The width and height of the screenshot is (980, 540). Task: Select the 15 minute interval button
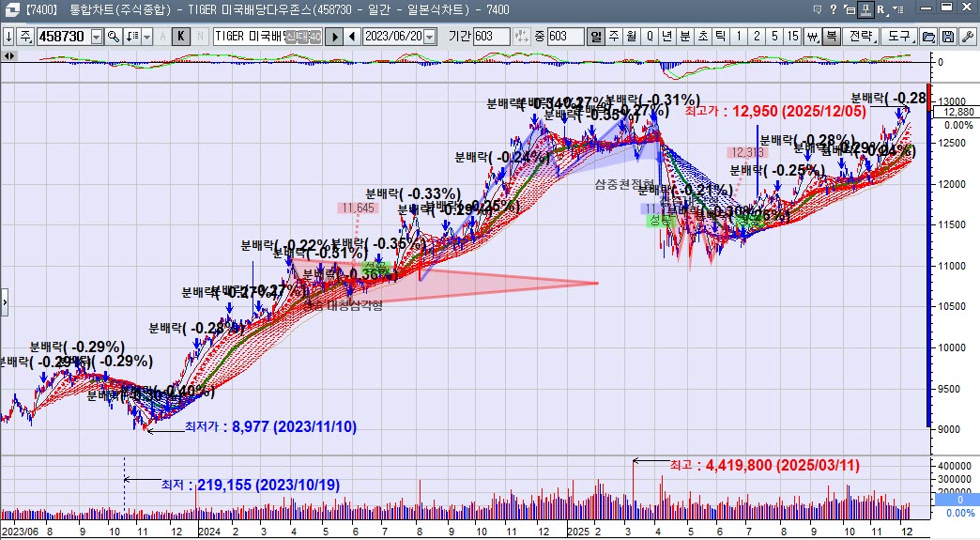pyautogui.click(x=793, y=37)
